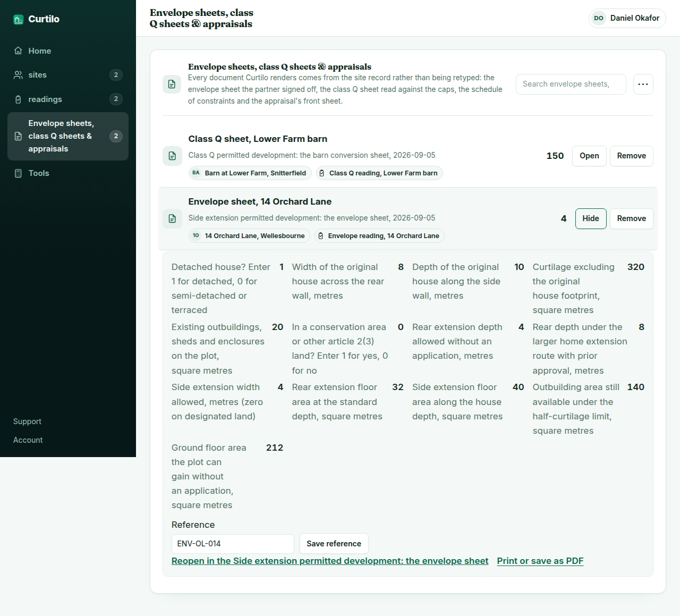This screenshot has height=616, width=680.
Task: Click 'Width of the original house' label
Action: point(338,281)
